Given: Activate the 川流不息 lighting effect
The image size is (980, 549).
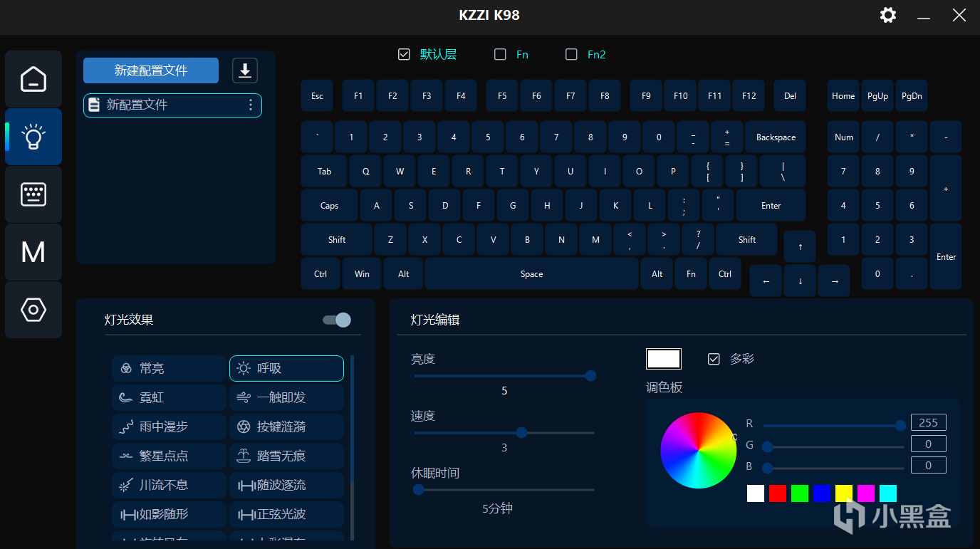Looking at the screenshot, I should (x=169, y=485).
